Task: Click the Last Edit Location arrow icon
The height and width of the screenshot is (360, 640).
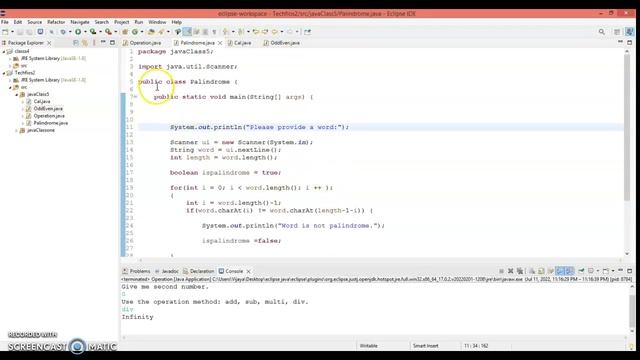Action: 256,32
